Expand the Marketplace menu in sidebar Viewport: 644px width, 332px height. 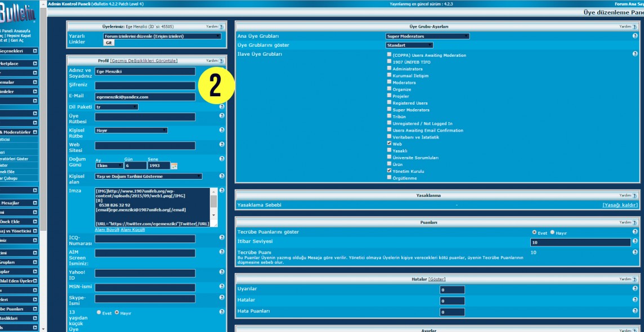point(35,64)
